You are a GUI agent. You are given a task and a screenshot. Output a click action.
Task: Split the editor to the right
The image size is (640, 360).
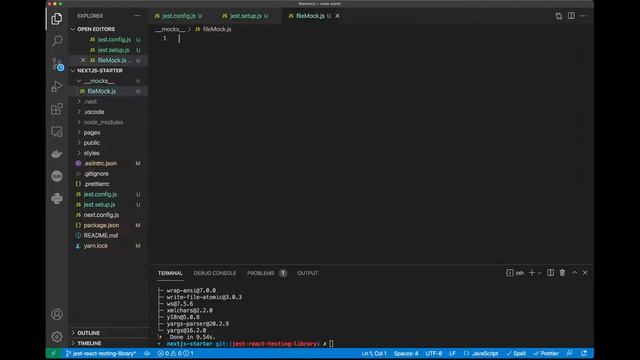571,16
